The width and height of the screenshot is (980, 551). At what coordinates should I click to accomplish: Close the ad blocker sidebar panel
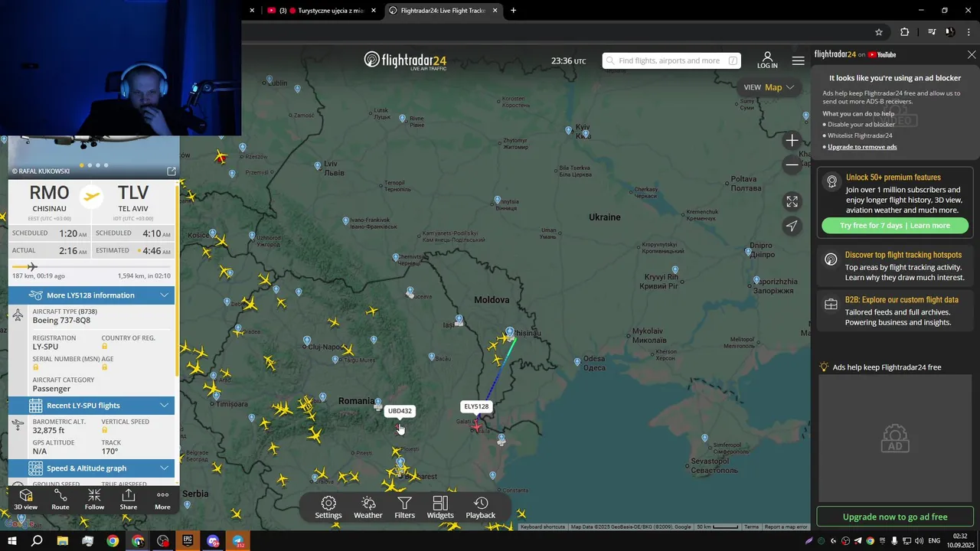(972, 54)
